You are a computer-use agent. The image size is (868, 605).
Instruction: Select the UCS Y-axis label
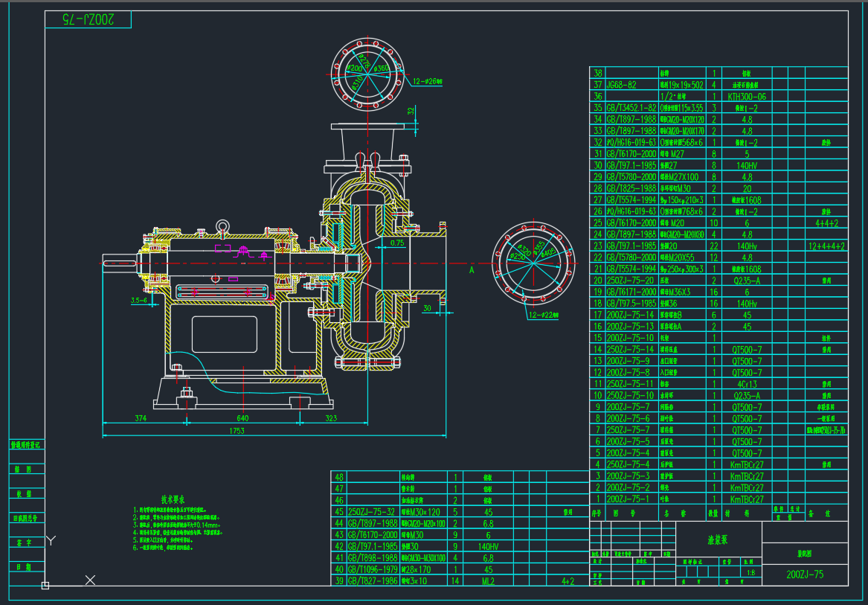(51, 539)
